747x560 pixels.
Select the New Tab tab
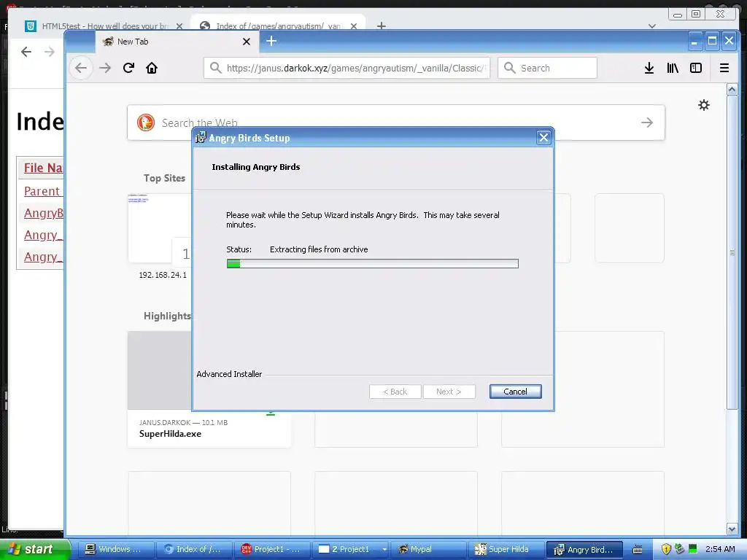coord(177,42)
